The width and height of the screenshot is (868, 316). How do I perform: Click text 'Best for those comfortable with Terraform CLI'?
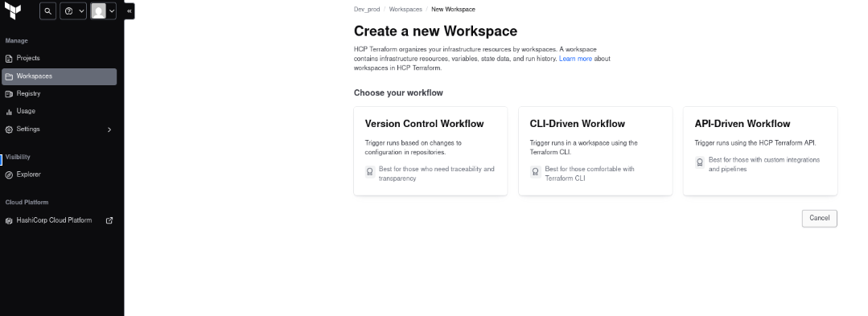(x=590, y=174)
